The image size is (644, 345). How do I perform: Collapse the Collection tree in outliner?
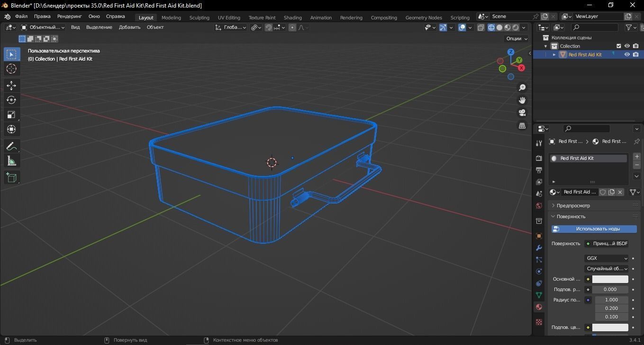tap(546, 46)
